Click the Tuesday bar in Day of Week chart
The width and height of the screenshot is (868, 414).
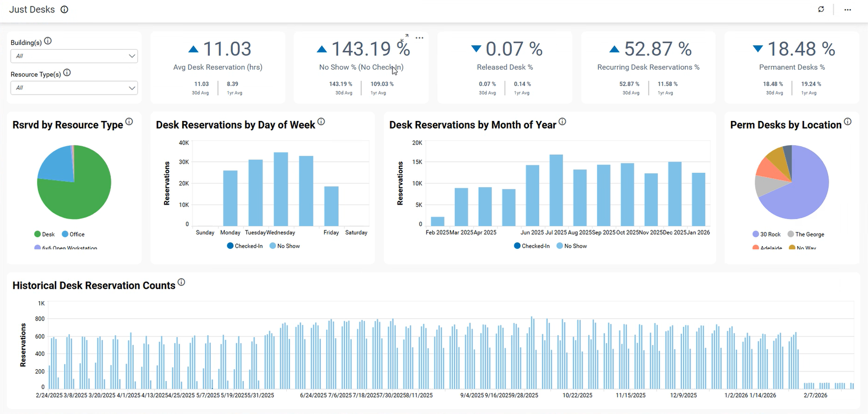256,193
